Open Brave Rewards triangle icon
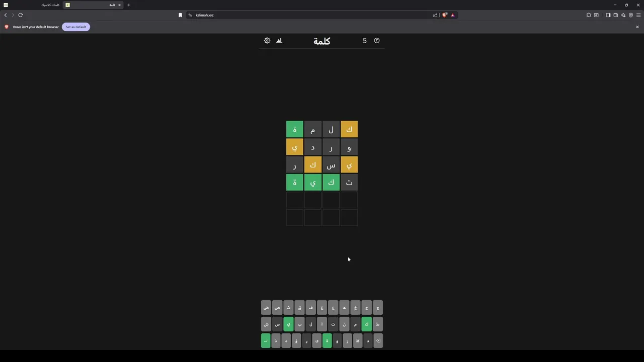Screen dimensions: 644x362 [x=452, y=15]
